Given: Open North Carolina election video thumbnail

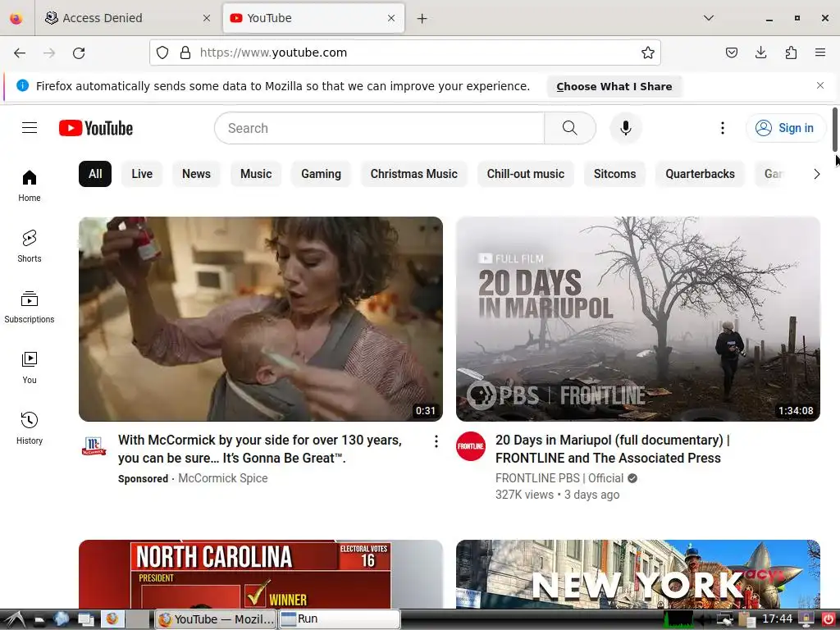Looking at the screenshot, I should pos(261,573).
